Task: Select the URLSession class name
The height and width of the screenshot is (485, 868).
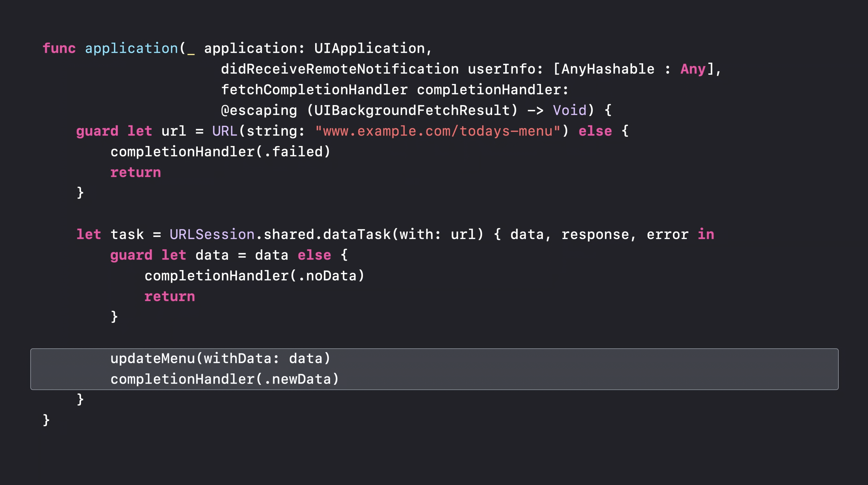Action: coord(212,234)
